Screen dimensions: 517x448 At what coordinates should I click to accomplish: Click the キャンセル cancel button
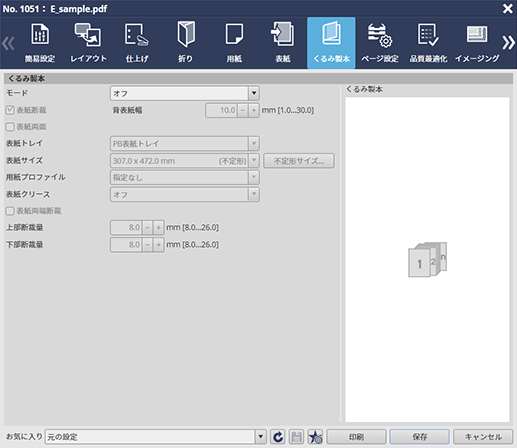(x=483, y=437)
